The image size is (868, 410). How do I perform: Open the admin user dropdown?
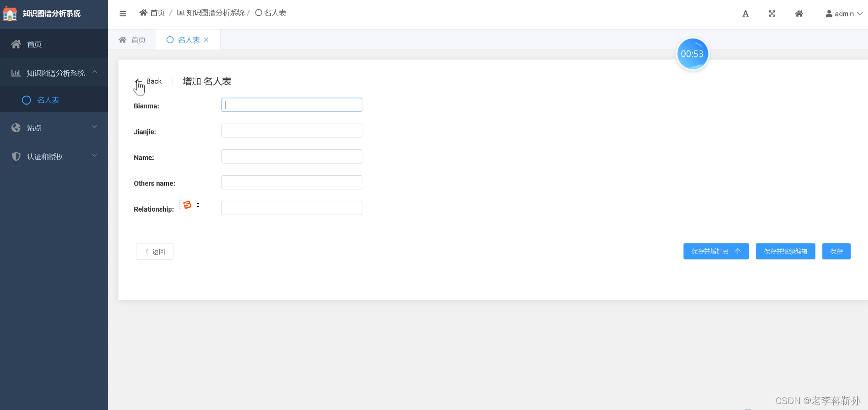(x=844, y=14)
